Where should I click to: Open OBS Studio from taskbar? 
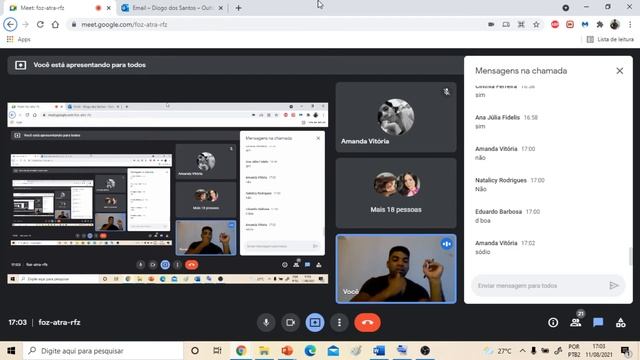point(425,351)
